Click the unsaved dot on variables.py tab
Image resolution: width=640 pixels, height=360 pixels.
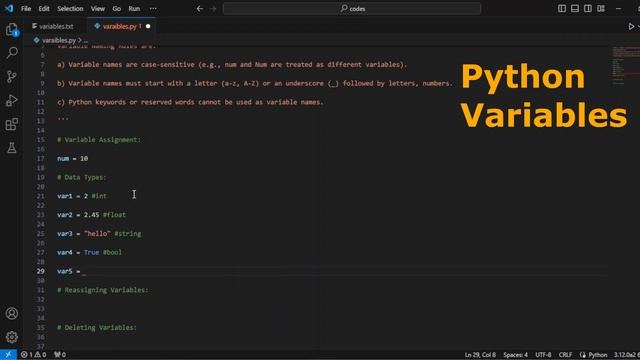148,27
